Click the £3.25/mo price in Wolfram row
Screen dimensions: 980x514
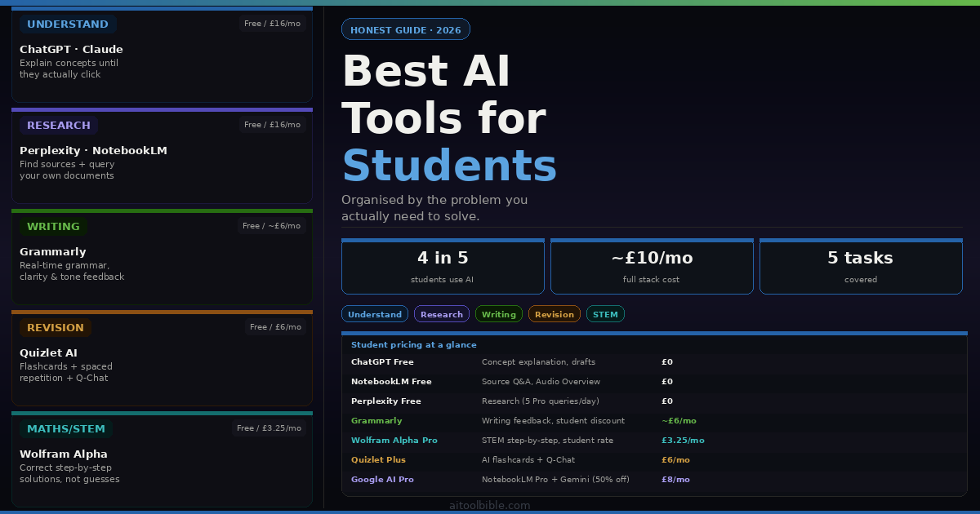(x=683, y=441)
